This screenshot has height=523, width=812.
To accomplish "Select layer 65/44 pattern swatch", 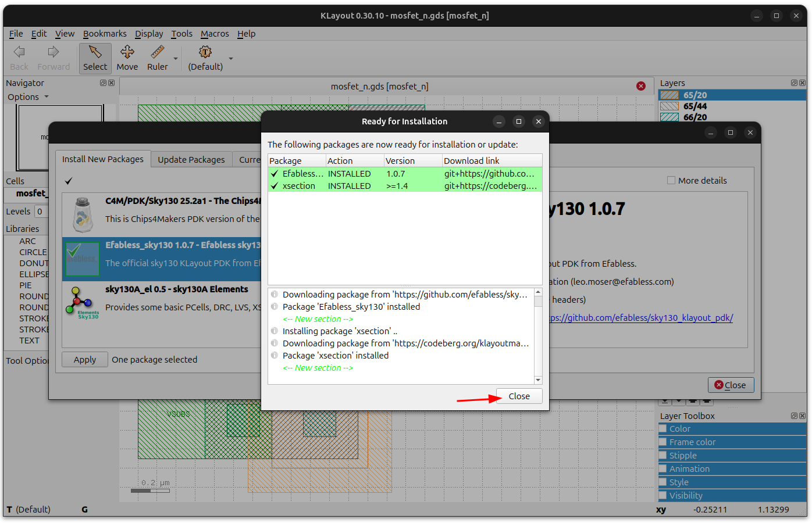I will coord(669,106).
